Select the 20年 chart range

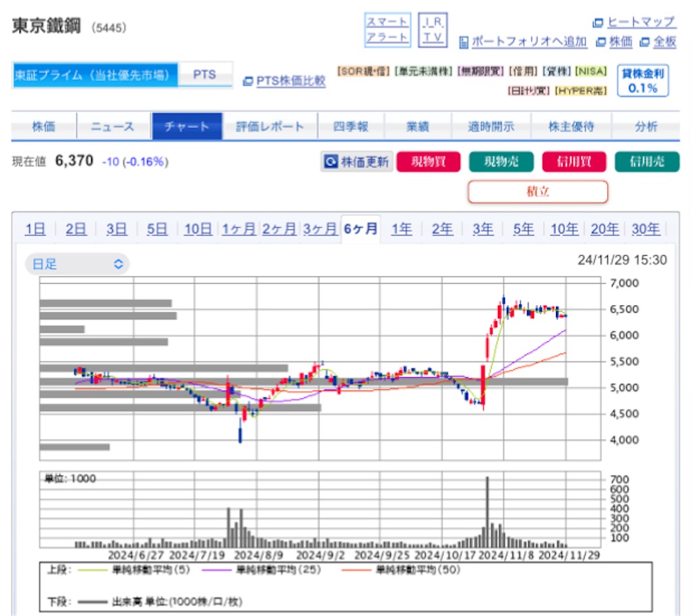[605, 229]
